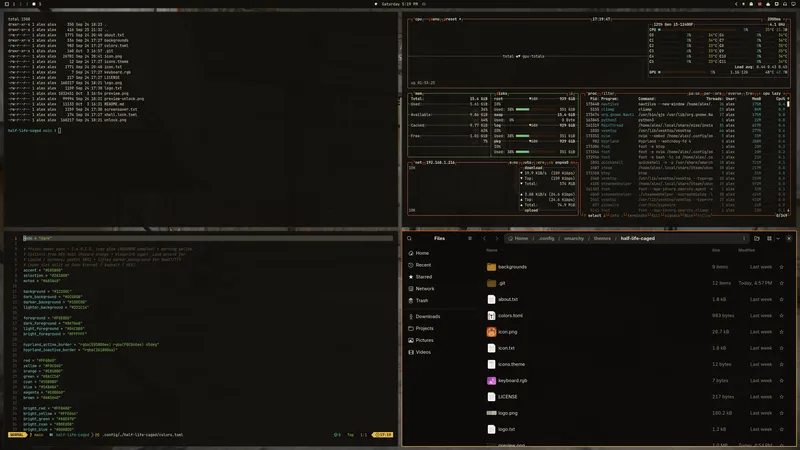Open search in the Files window
Viewport: 800px width, 450px height.
[409, 238]
